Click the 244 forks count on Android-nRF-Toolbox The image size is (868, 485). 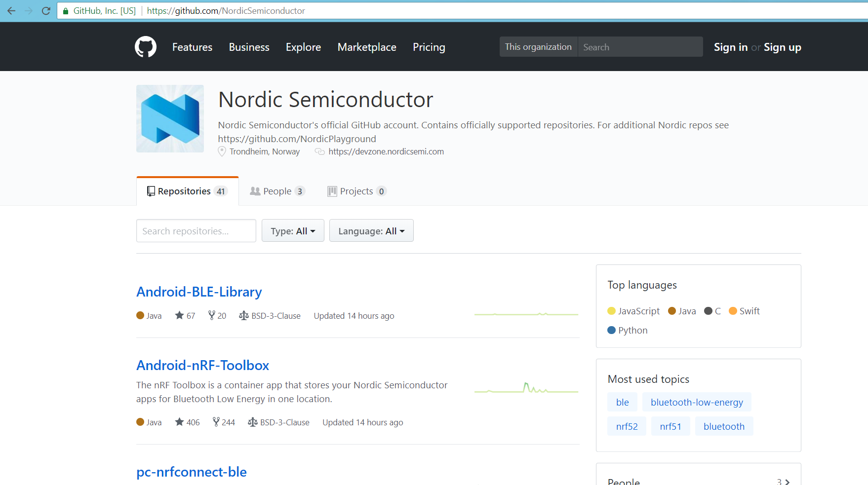click(228, 422)
